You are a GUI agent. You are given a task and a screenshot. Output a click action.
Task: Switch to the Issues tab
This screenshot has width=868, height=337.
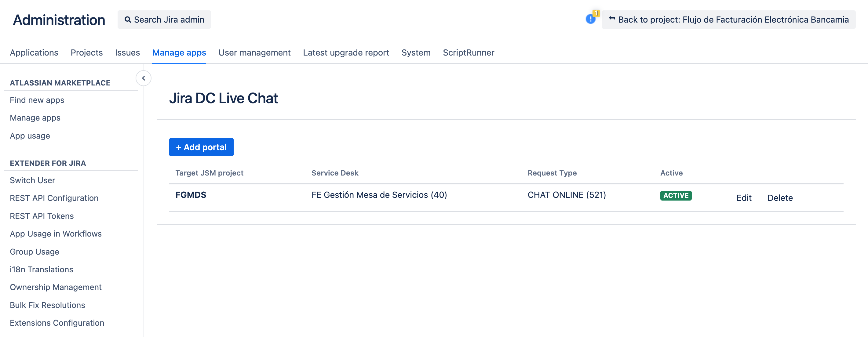(127, 53)
